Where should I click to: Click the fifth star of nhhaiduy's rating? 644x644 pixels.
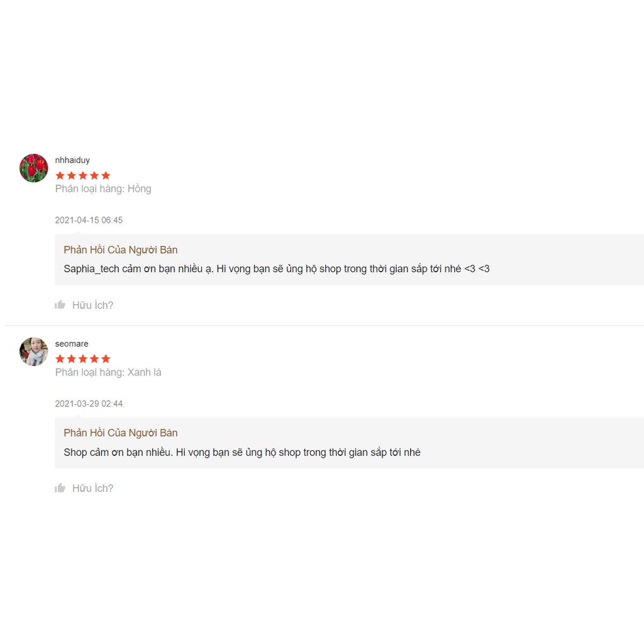[x=106, y=175]
